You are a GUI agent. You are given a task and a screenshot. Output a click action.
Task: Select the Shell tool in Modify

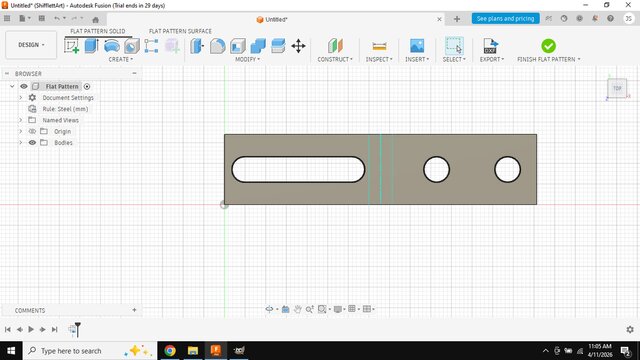tap(238, 46)
